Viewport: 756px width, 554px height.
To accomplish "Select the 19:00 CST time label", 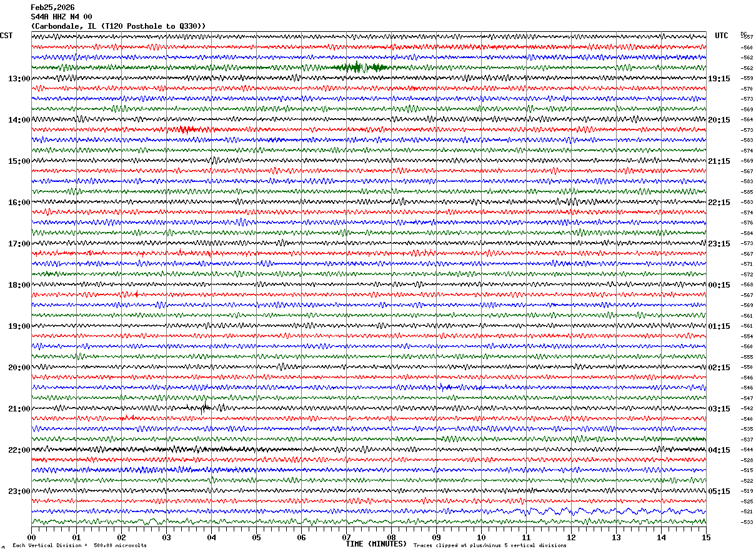I will 19,326.
